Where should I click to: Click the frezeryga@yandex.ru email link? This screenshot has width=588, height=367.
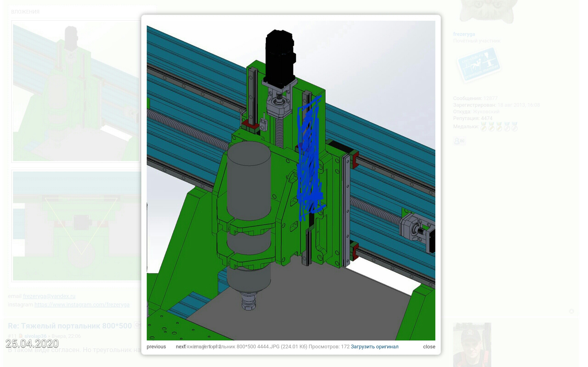49,296
